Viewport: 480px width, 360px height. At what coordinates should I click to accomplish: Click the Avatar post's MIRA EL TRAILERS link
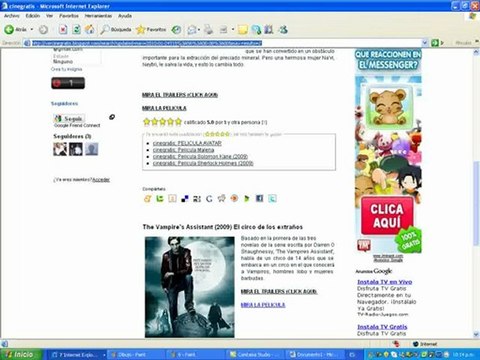(x=180, y=95)
